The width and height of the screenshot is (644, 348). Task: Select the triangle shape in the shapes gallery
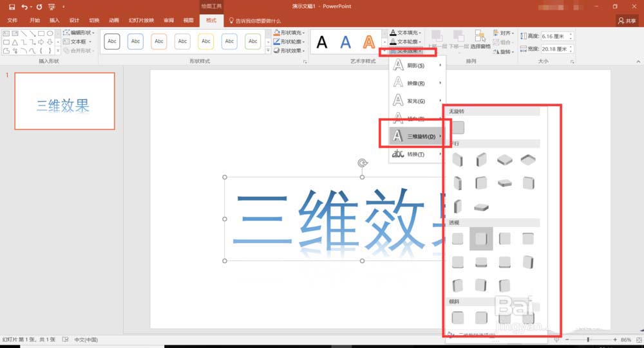[x=15, y=42]
